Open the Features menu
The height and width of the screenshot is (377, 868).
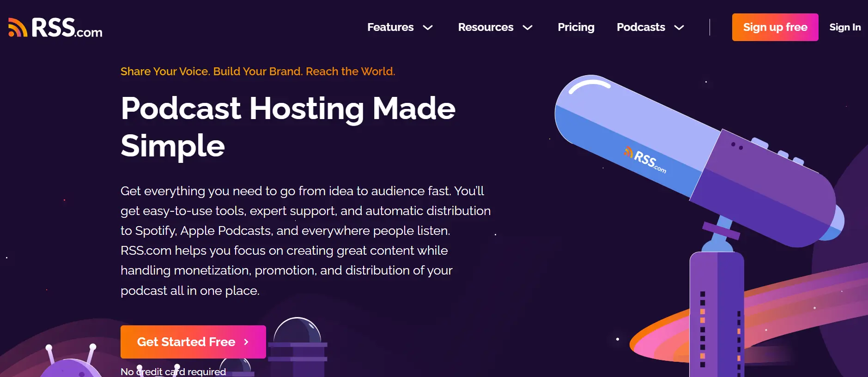point(390,27)
